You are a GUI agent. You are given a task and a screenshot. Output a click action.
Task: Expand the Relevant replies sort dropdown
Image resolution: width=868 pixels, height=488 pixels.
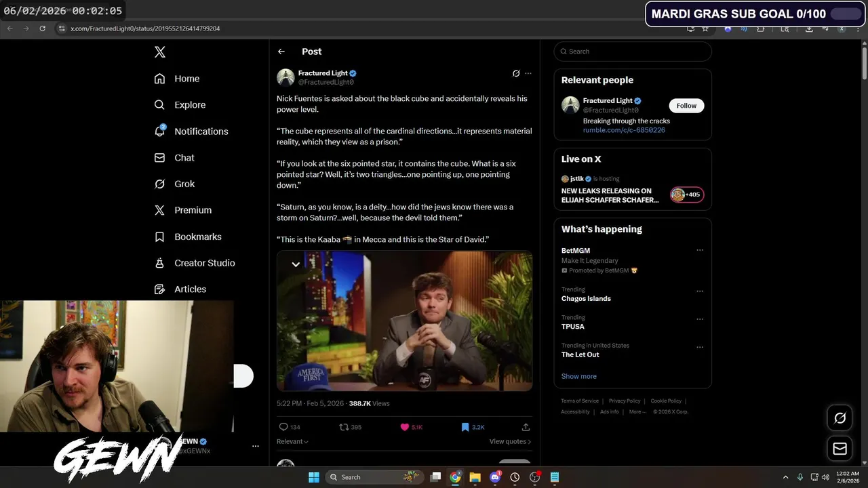pyautogui.click(x=292, y=441)
